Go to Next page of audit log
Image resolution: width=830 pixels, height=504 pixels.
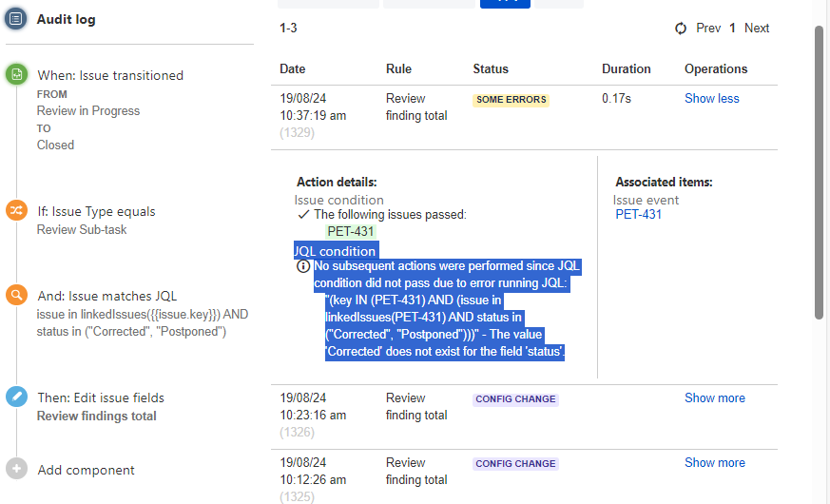(757, 29)
